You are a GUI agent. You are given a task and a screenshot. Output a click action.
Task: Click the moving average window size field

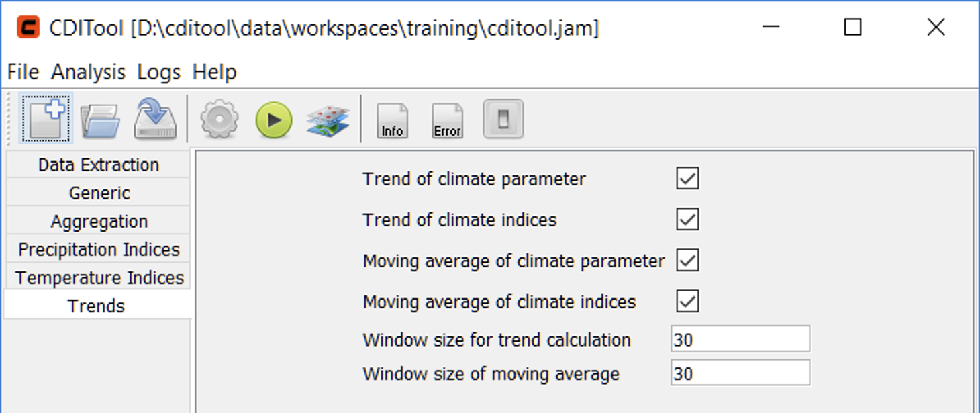tap(740, 373)
